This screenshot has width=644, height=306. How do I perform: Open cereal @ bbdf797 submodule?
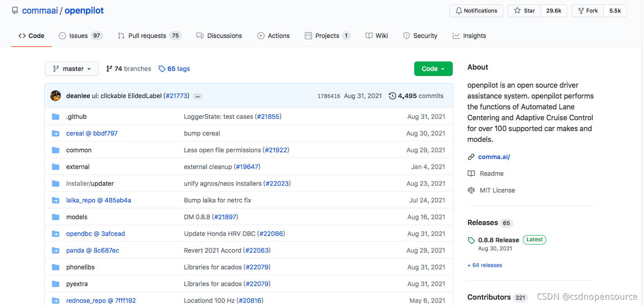point(92,133)
